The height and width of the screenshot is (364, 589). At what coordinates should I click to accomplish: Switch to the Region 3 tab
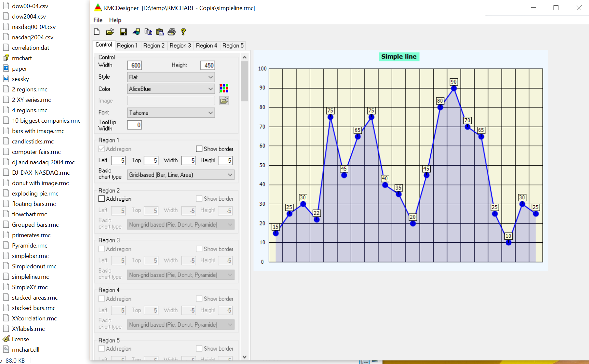[180, 46]
